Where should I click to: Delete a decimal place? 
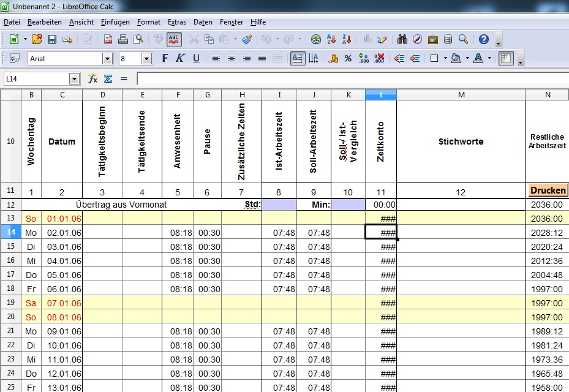(379, 58)
